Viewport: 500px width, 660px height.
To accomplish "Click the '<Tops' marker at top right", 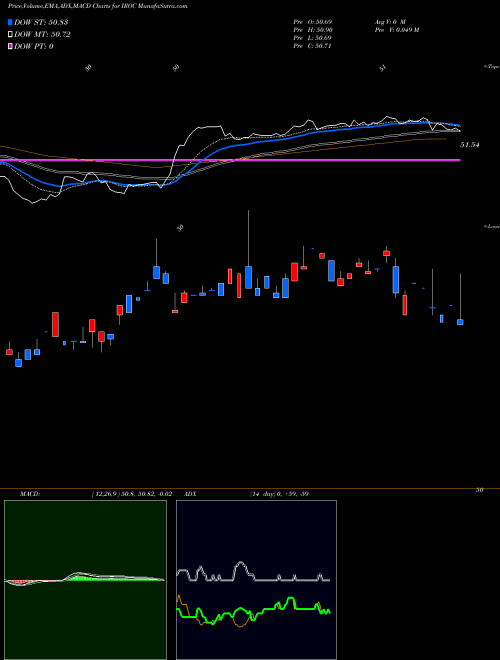I will click(492, 67).
